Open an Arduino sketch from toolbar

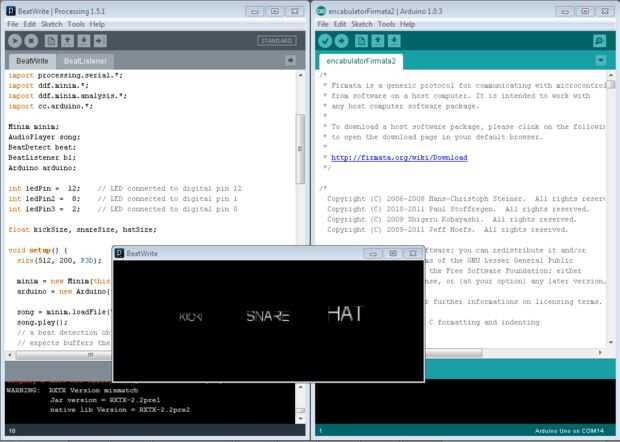point(378,41)
